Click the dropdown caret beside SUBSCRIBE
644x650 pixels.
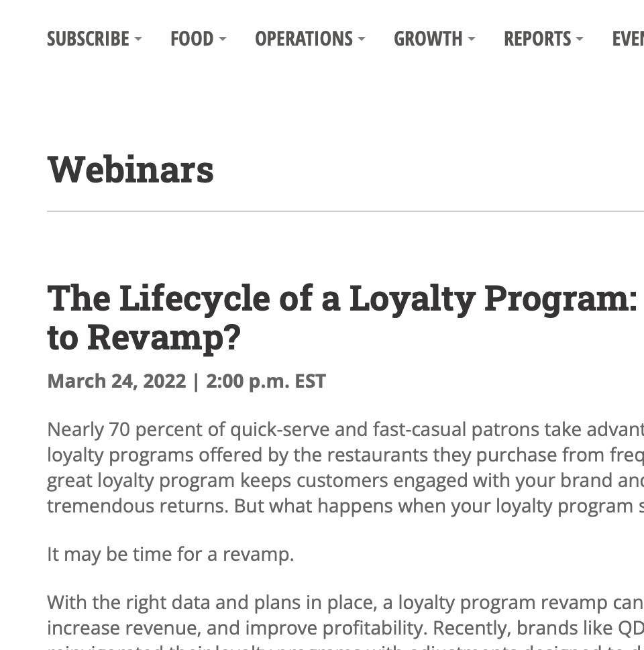(138, 39)
